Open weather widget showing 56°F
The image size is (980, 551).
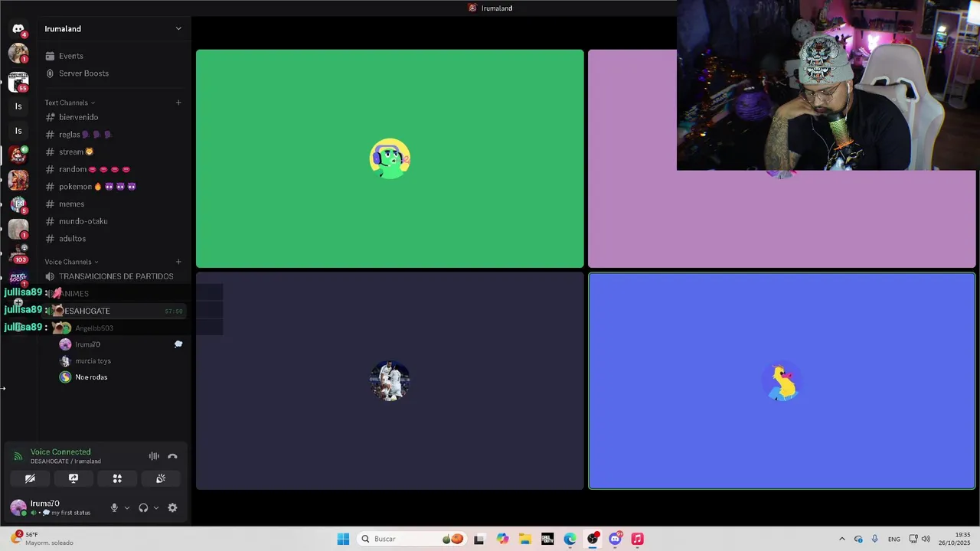[x=42, y=539]
